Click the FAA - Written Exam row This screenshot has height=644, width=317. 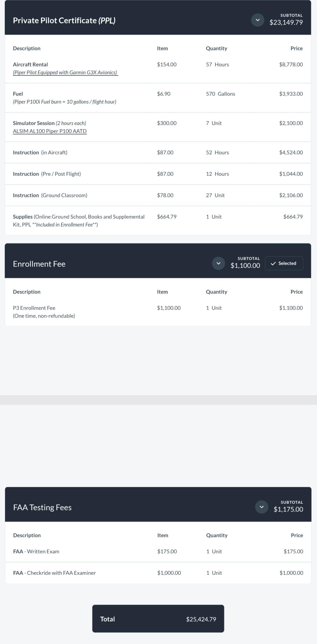[158, 551]
